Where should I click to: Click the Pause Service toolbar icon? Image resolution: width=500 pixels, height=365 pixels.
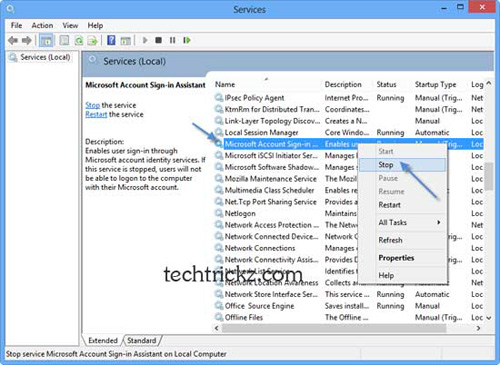tap(172, 40)
